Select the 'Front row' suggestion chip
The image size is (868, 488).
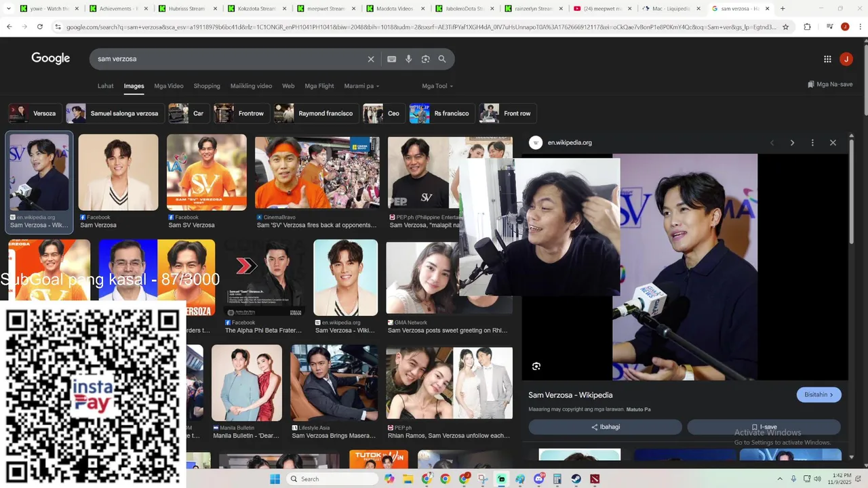point(508,113)
